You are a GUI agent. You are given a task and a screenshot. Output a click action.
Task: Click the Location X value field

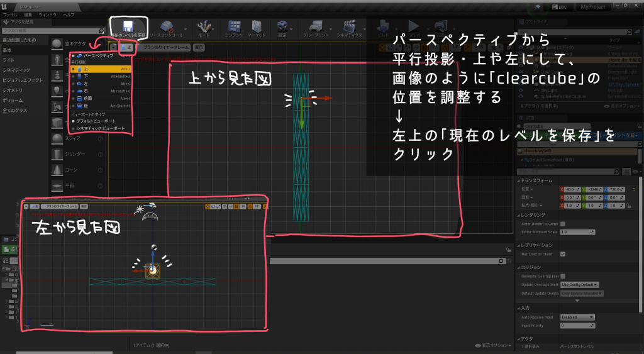click(573, 190)
